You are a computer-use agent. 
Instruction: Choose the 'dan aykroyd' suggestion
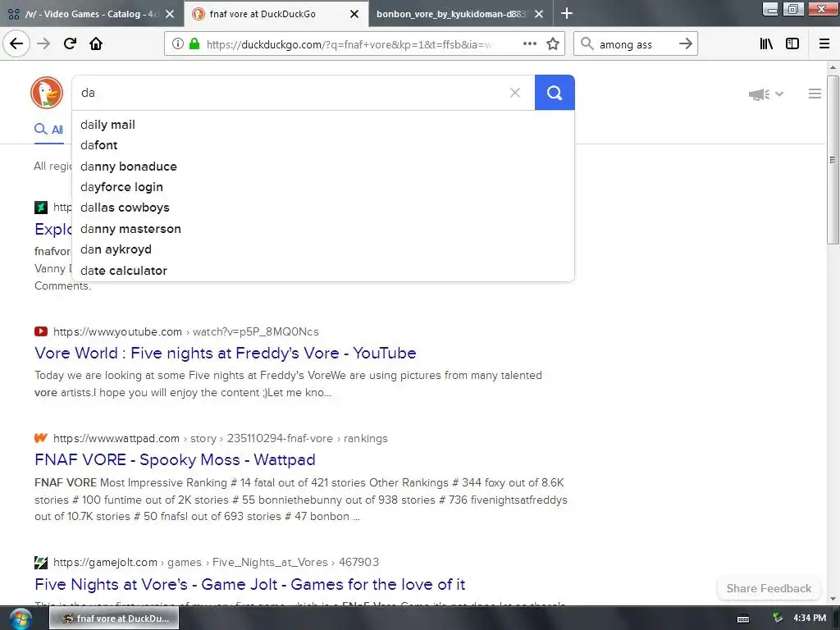pos(323,249)
